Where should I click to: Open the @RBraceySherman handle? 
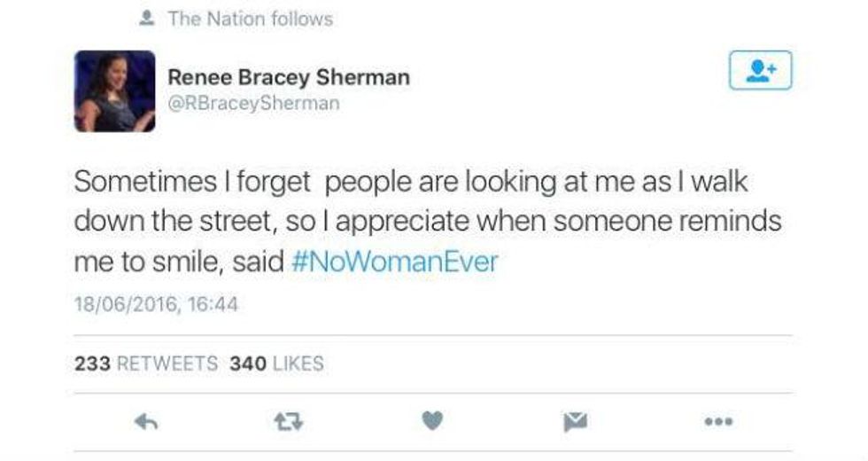[253, 104]
